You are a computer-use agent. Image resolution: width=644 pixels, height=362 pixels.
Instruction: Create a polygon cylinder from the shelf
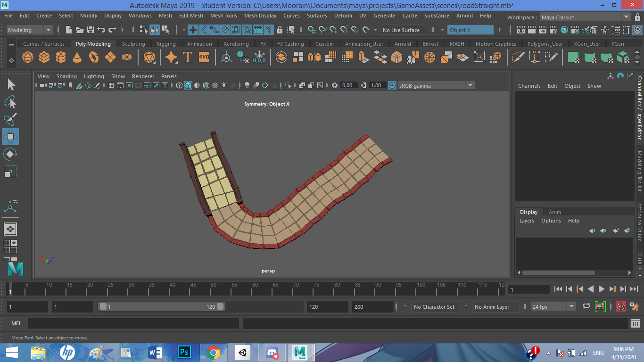point(61,58)
